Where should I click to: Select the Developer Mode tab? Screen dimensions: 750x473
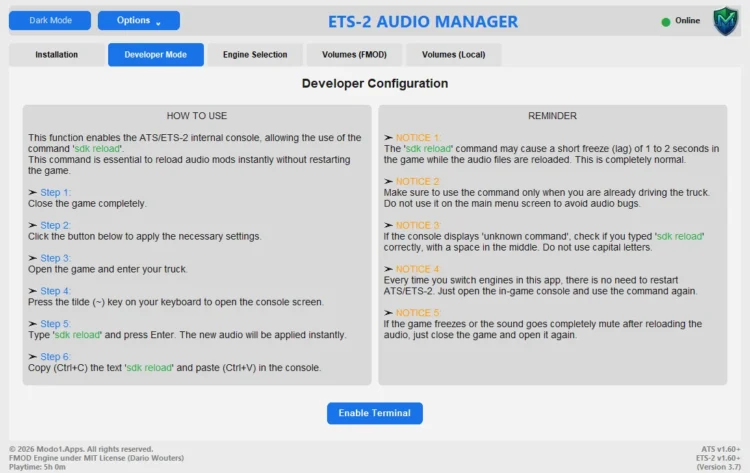155,55
